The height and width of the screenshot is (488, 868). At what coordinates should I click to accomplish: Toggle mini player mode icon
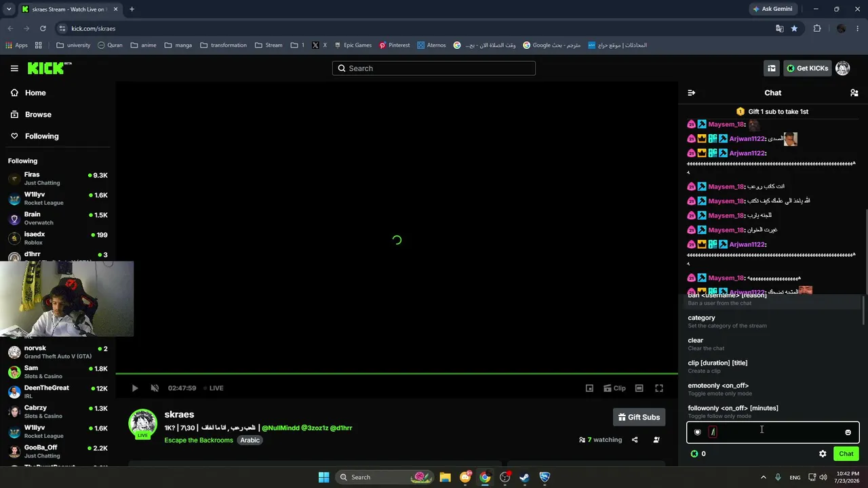coord(589,388)
